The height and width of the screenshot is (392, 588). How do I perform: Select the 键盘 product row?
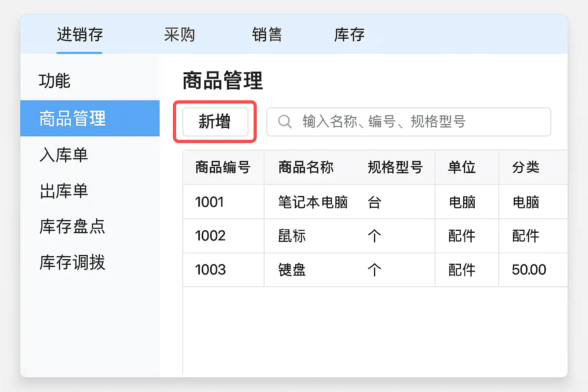pyautogui.click(x=292, y=270)
